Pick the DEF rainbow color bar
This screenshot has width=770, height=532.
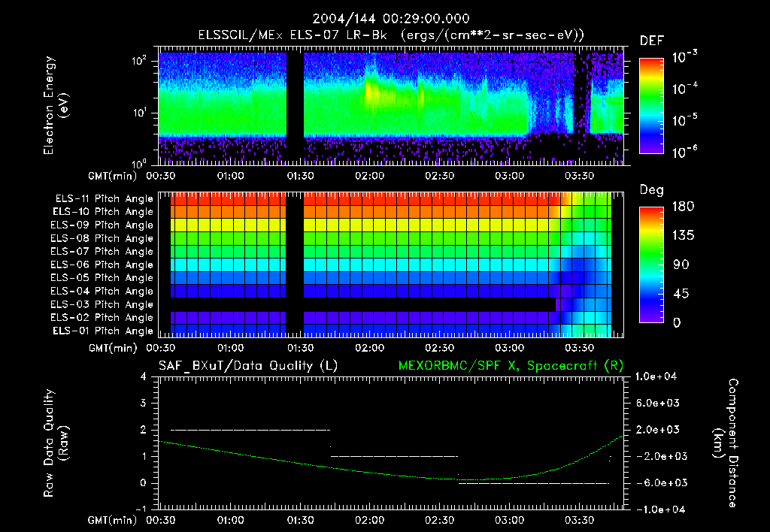(x=652, y=105)
